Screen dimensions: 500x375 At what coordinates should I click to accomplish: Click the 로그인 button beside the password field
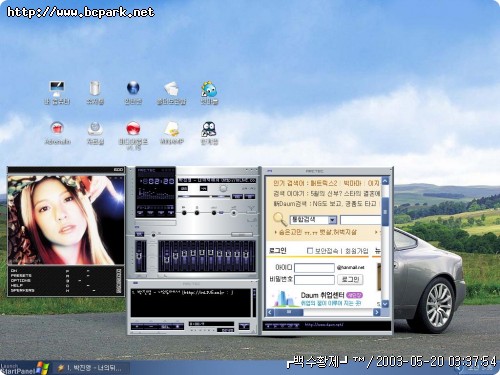coord(350,279)
